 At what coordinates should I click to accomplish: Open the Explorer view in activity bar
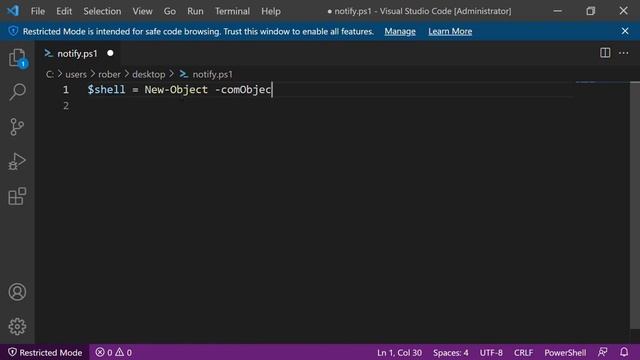tap(17, 58)
